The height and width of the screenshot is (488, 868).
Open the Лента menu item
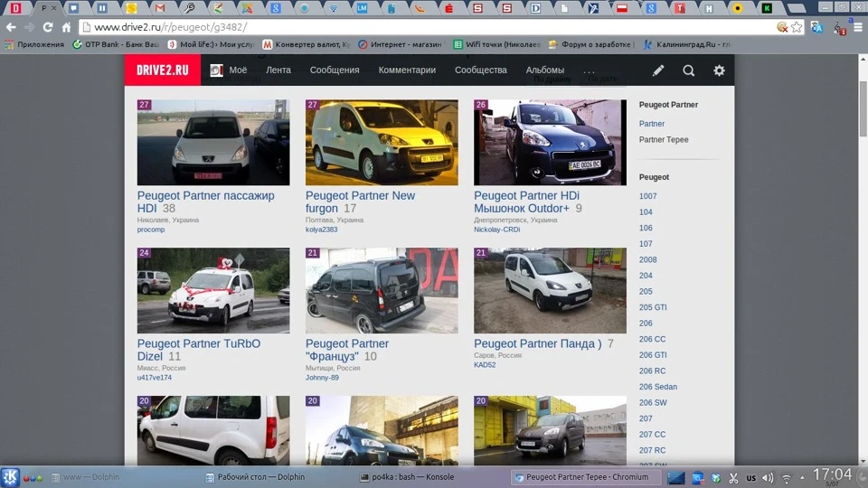278,70
